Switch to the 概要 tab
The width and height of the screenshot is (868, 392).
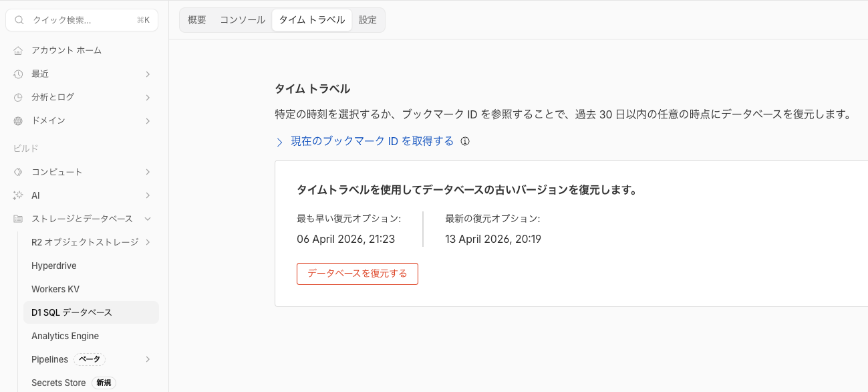click(x=197, y=20)
